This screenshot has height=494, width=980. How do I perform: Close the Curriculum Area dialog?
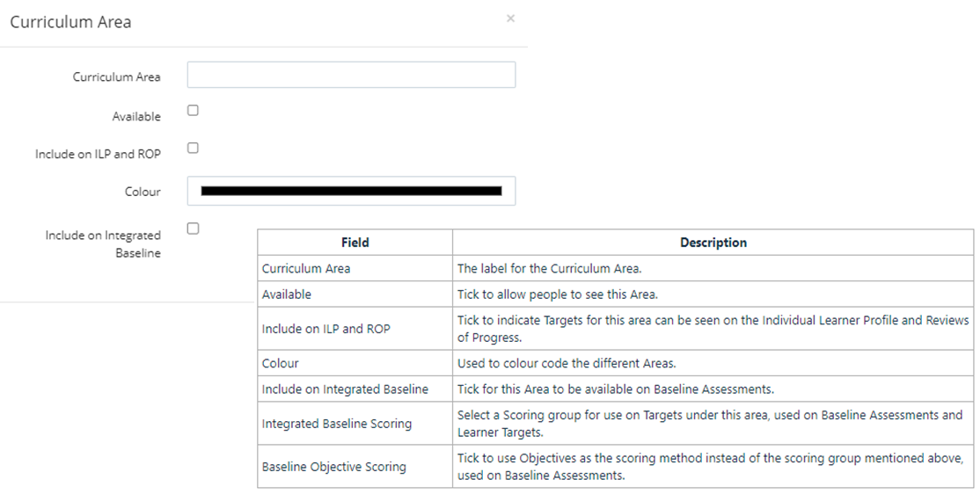tap(510, 18)
